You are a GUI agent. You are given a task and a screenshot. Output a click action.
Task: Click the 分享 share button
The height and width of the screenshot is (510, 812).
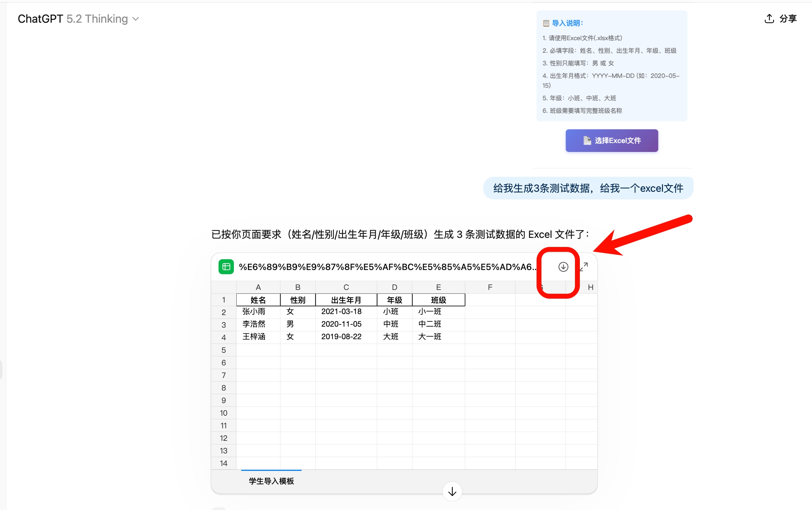click(x=788, y=19)
